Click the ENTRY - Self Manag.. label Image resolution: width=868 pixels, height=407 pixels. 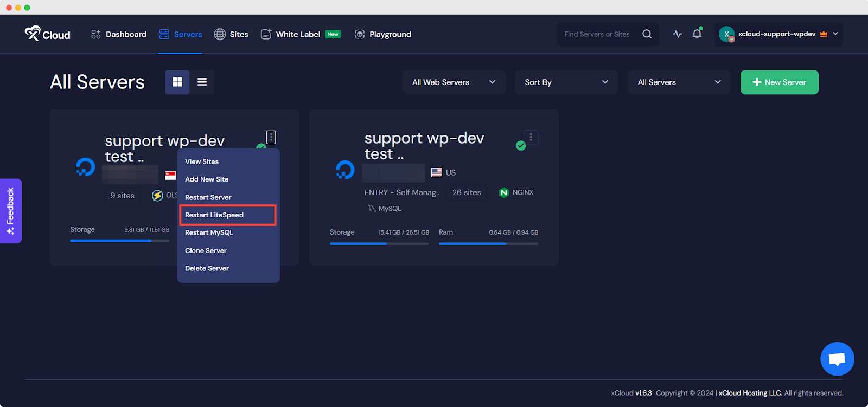pos(402,192)
